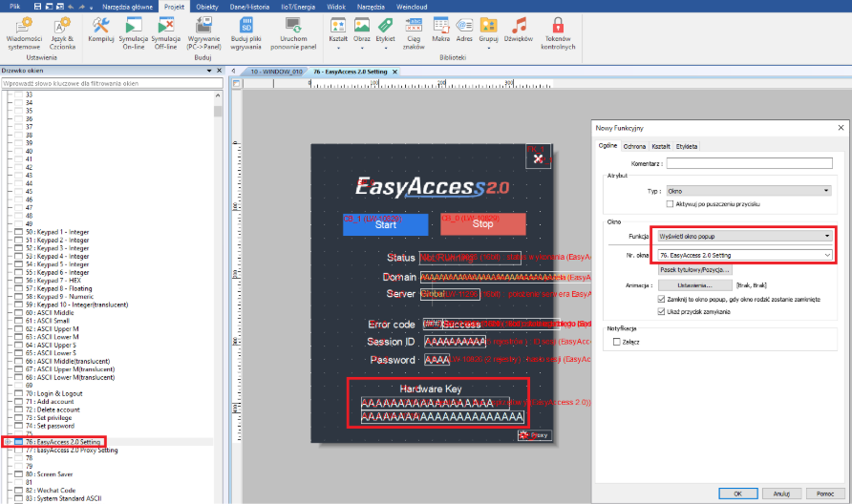Open Język & Czcionka settings
Image resolution: width=852 pixels, height=504 pixels.
[62, 33]
